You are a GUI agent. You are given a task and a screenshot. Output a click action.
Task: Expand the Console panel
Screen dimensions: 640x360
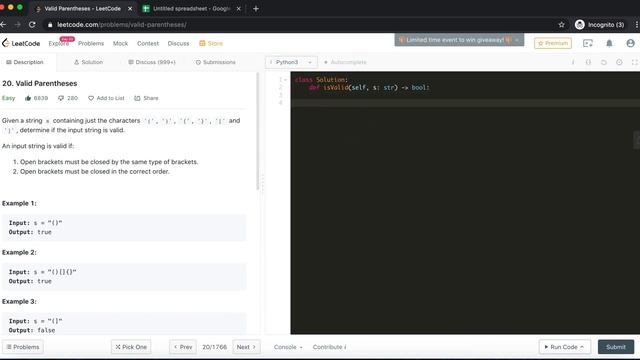(x=288, y=347)
